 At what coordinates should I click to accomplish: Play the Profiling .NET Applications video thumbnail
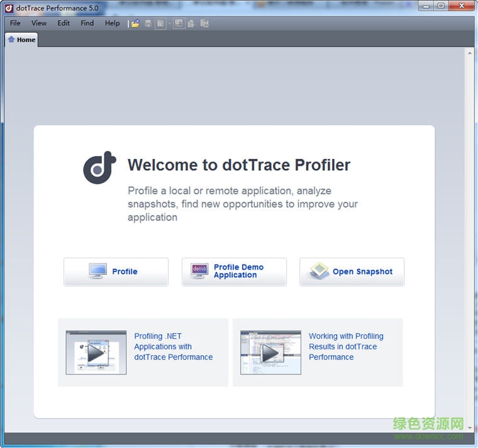click(96, 352)
